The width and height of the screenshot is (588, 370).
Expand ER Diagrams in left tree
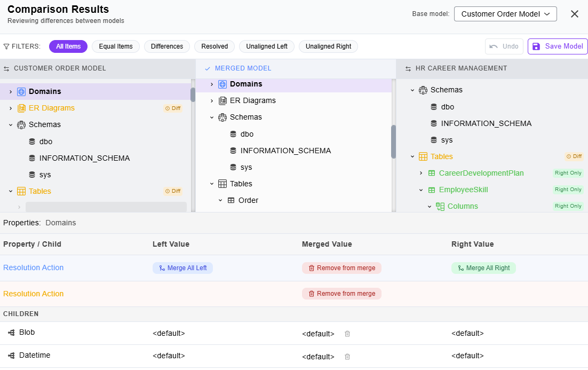click(11, 108)
